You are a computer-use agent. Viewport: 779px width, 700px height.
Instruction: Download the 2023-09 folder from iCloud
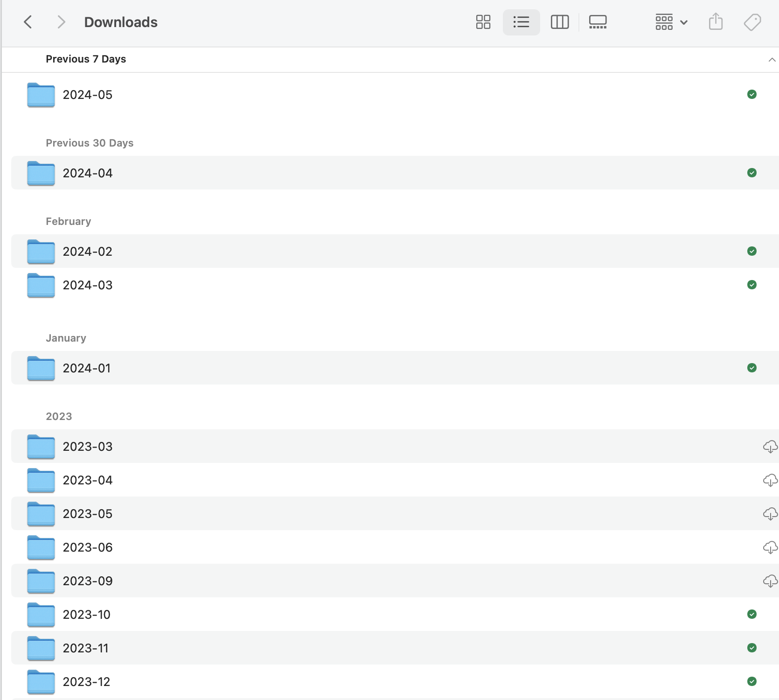770,581
